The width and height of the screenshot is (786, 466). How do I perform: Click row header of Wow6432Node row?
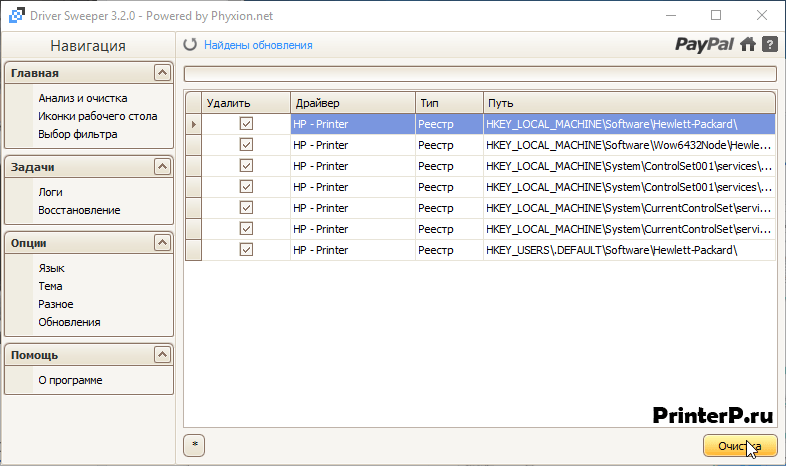pos(193,145)
